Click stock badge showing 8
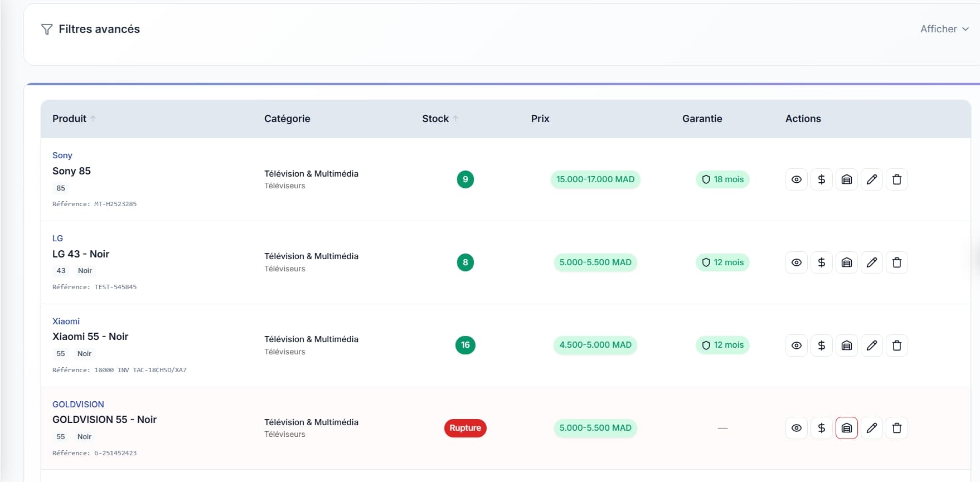Viewport: 980px width, 482px height. (465, 262)
